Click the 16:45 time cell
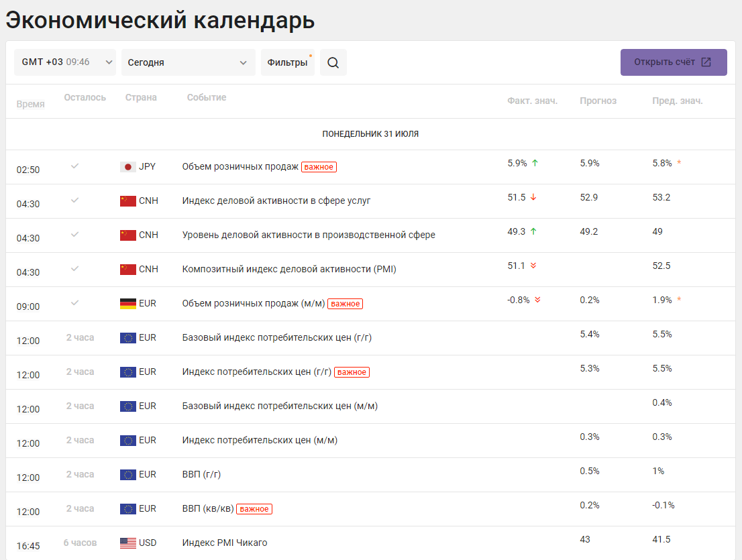 coord(28,546)
